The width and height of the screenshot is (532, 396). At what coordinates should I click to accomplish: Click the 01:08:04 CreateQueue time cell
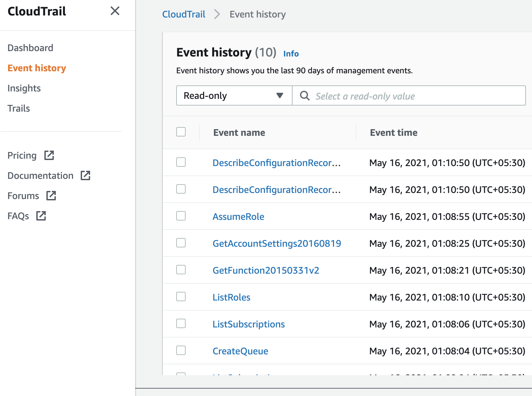pos(447,351)
